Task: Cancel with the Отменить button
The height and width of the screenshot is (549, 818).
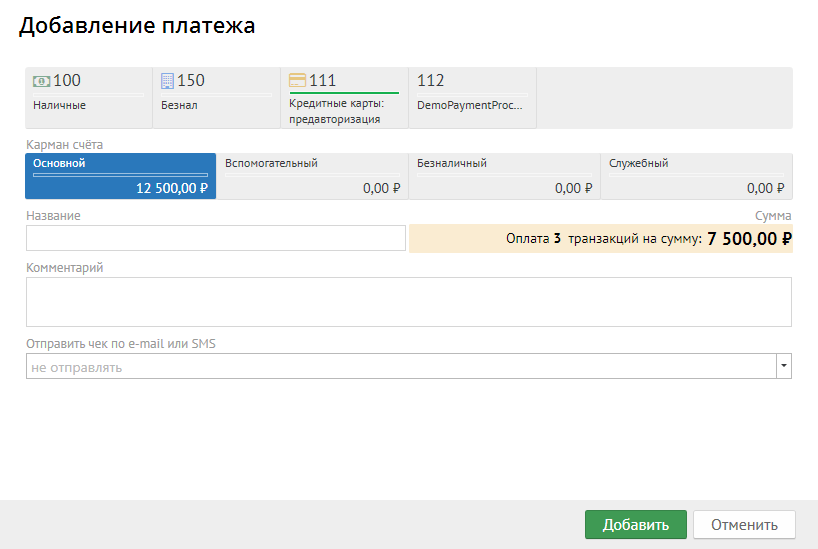Action: (743, 525)
